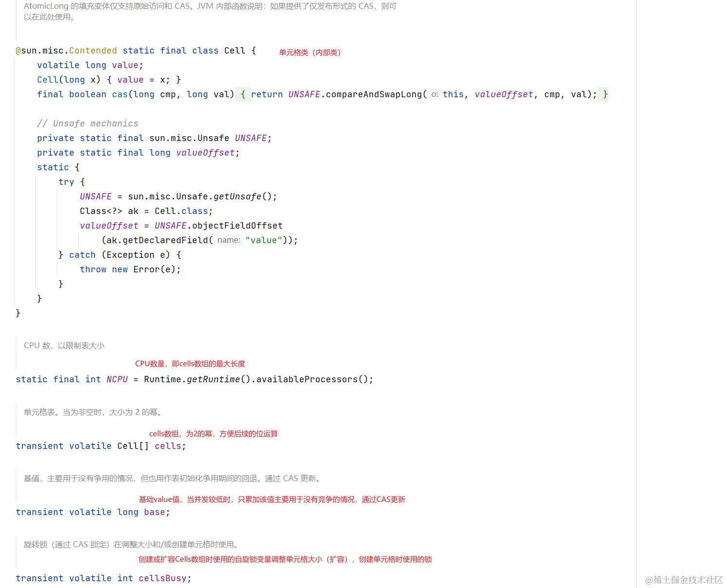Click UNSAFE in the private static field declaration
Viewport: 726px width, 588px height.
(x=250, y=138)
